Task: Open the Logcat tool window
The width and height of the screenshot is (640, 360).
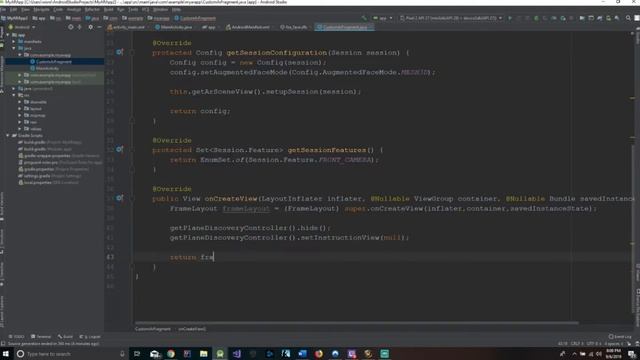Action: [90, 337]
